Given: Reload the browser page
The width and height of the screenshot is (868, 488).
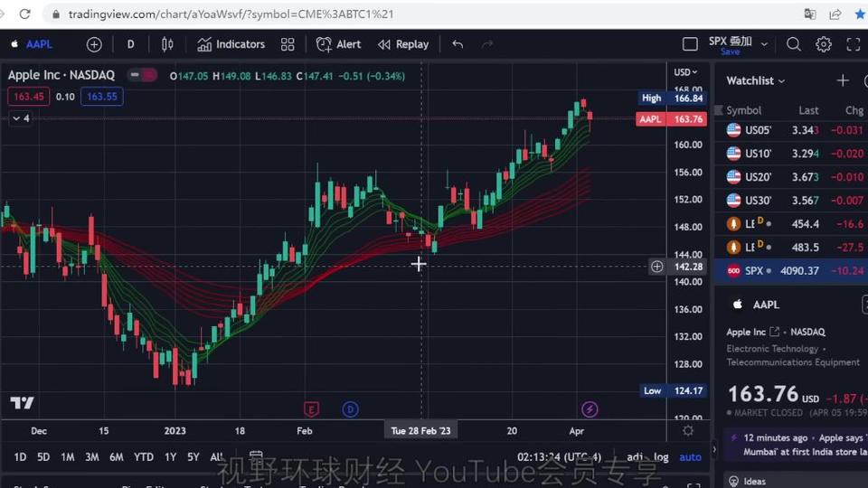Looking at the screenshot, I should [25, 14].
